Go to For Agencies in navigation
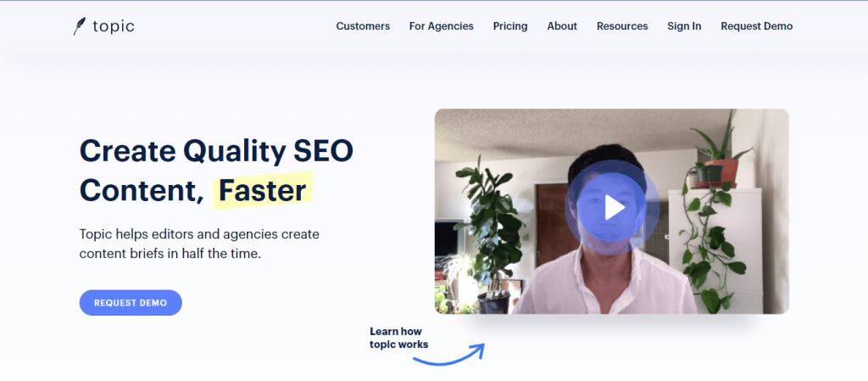Screen dimensions: 868x381 pos(441,26)
